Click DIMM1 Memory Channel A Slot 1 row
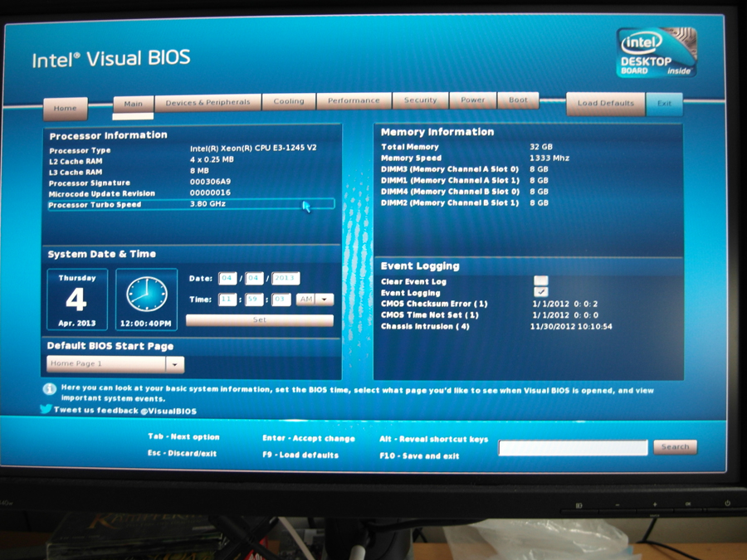Screen dimensions: 747x560 click(x=465, y=181)
